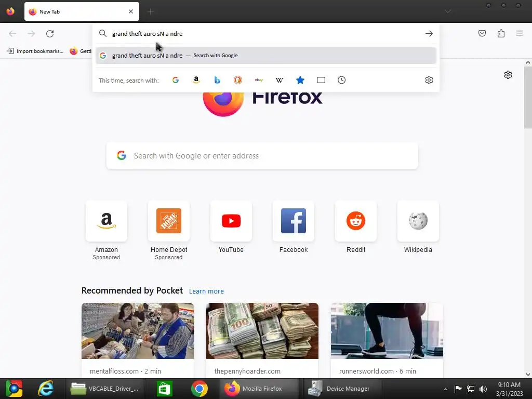Viewport: 532px width, 399px height.
Task: Open the Extensions puzzle icon
Action: pos(501,33)
